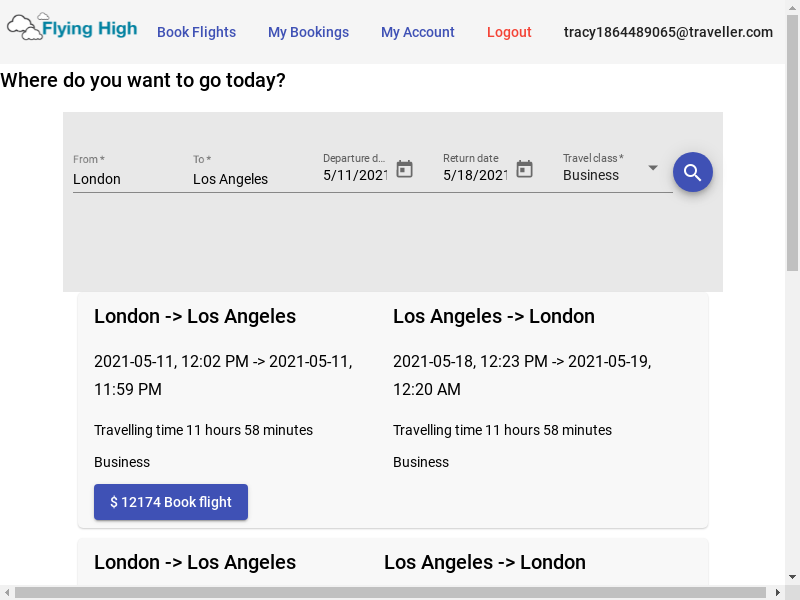Viewport: 800px width, 600px height.
Task: Click the scroll down arrow
Action: [x=792, y=578]
